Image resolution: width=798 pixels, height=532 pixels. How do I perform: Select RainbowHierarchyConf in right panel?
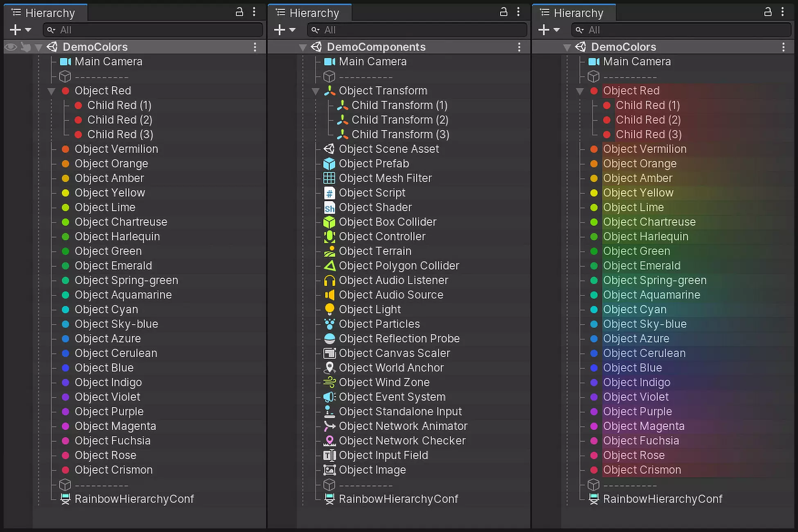point(662,499)
